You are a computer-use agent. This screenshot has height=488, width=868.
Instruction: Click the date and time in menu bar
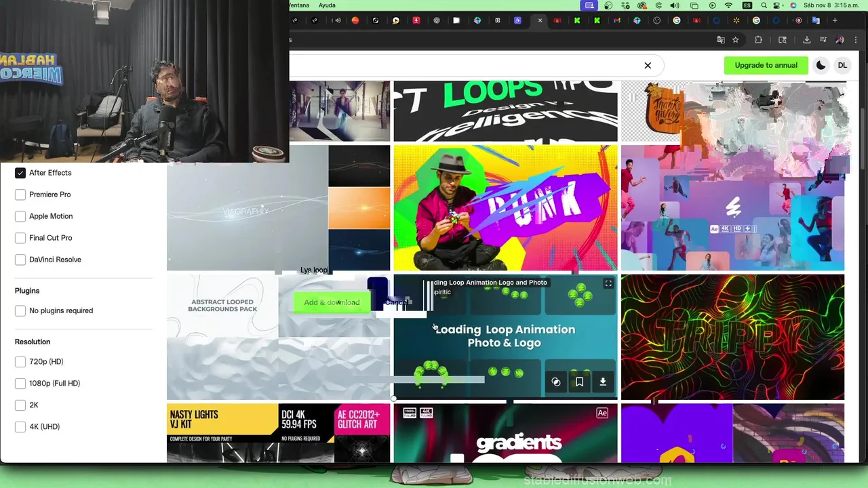[831, 5]
